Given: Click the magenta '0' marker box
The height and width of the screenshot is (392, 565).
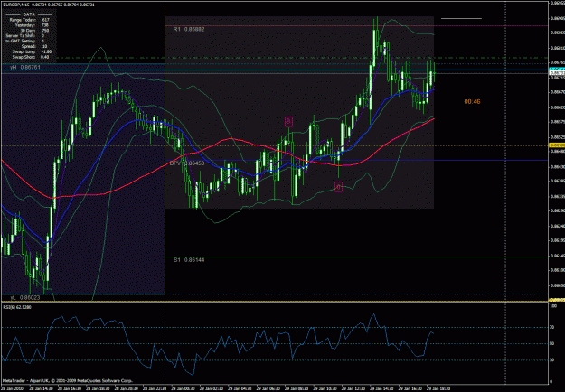Looking at the screenshot, I should [338, 187].
